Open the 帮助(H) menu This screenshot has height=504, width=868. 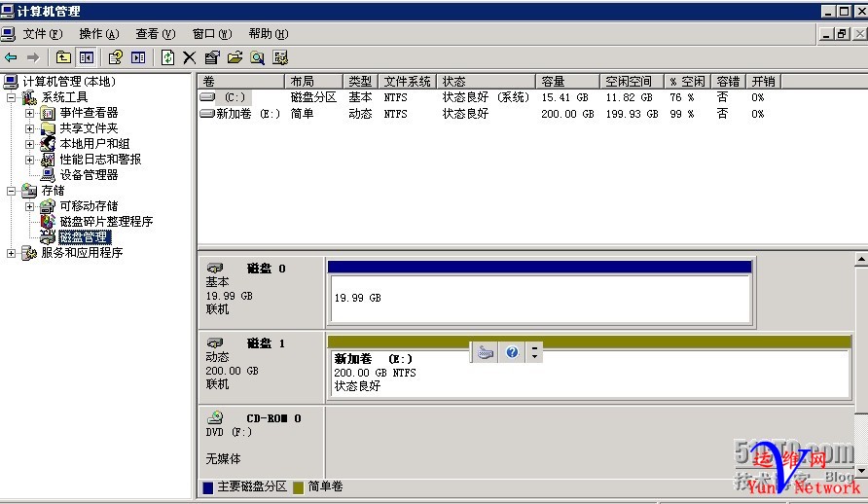tap(269, 34)
